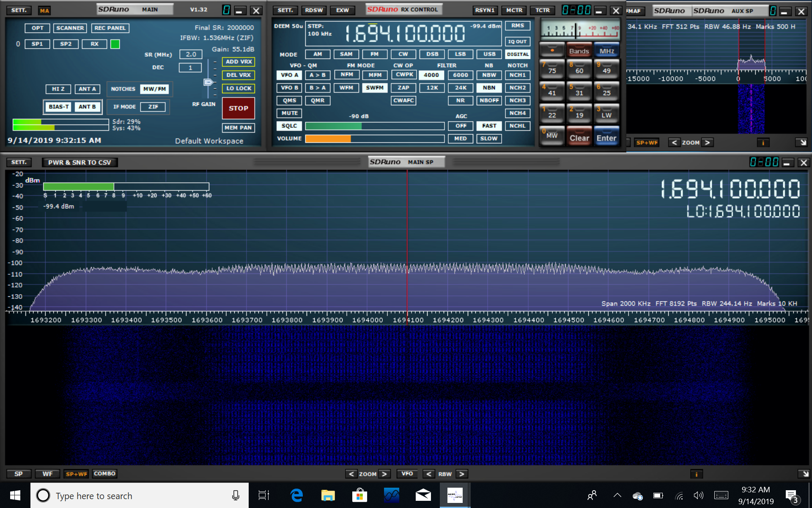The height and width of the screenshot is (508, 812).
Task: Click Aux SP zoom-out arrow
Action: point(674,143)
